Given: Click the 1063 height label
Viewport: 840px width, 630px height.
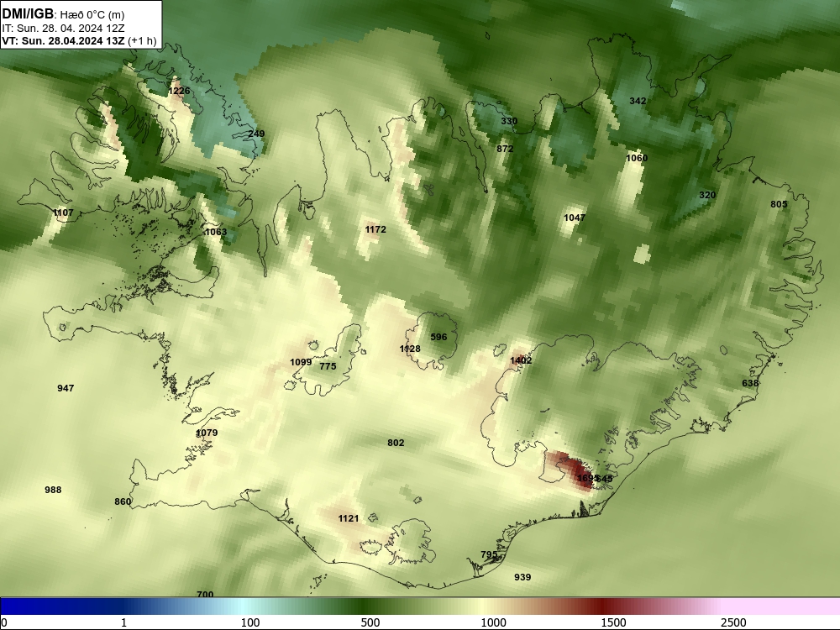Looking at the screenshot, I should 216,232.
